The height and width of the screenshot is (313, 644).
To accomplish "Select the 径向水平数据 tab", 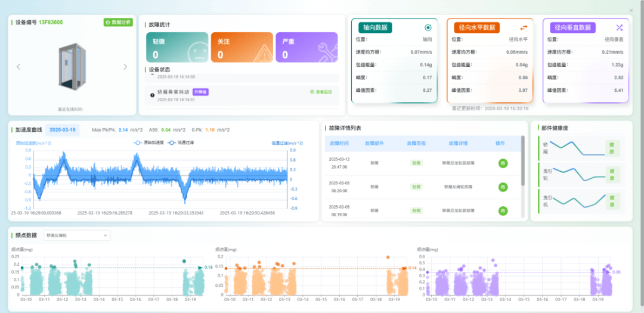I will [x=476, y=27].
